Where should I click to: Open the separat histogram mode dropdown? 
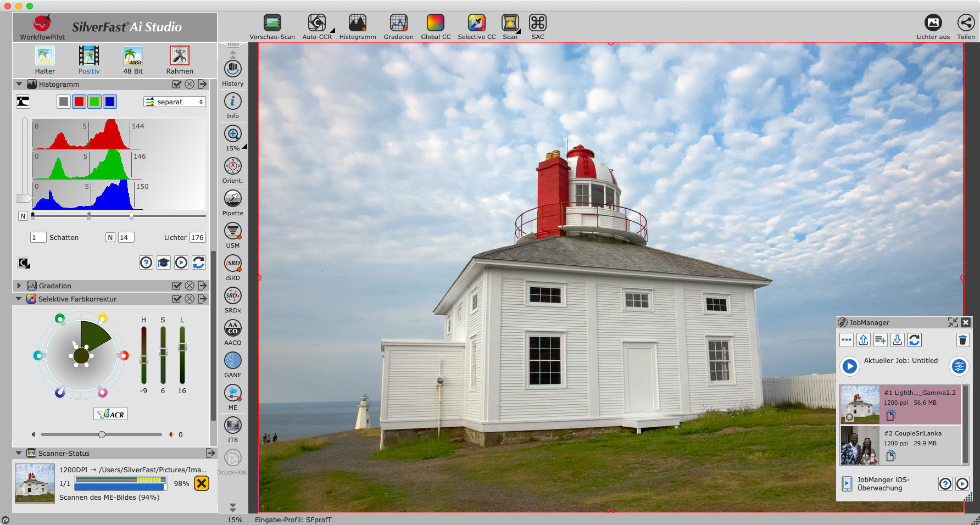[174, 102]
